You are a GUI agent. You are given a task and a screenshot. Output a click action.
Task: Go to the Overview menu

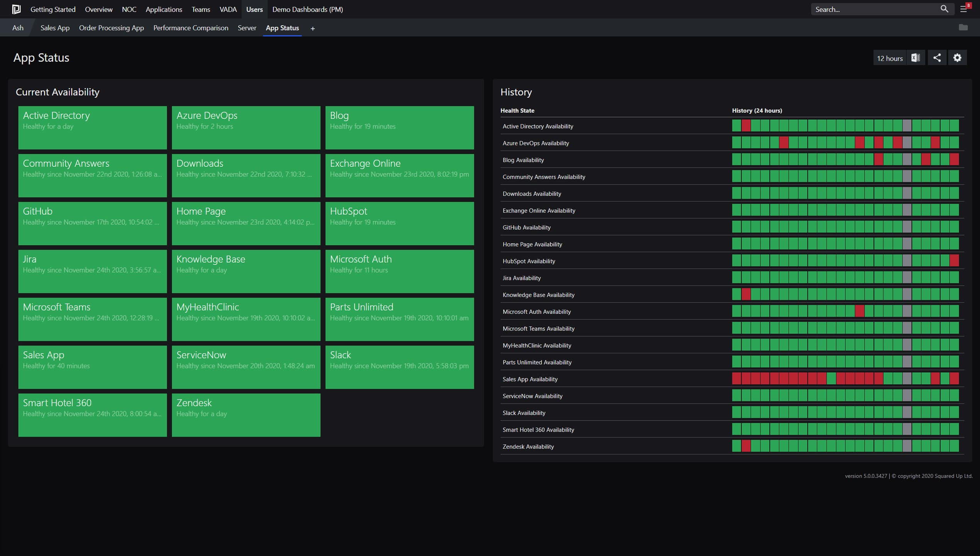(99, 9)
